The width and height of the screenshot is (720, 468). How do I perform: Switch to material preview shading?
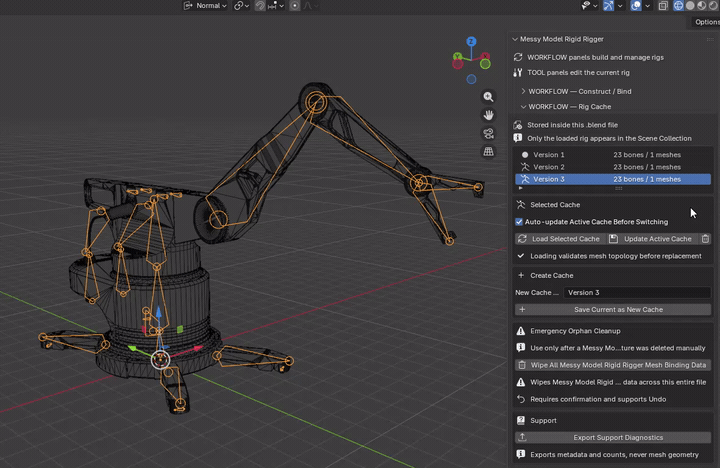click(701, 6)
